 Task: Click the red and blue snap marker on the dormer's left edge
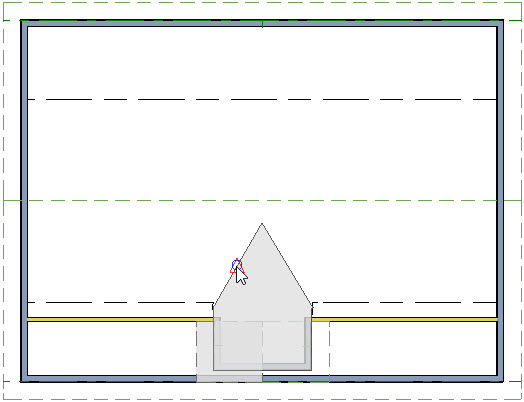237,266
